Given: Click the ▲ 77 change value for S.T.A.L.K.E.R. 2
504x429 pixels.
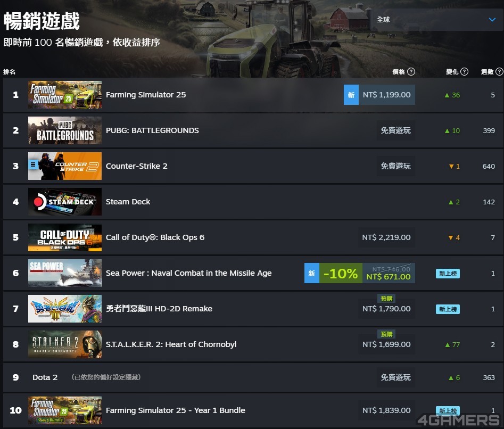Looking at the screenshot, I should tap(452, 345).
